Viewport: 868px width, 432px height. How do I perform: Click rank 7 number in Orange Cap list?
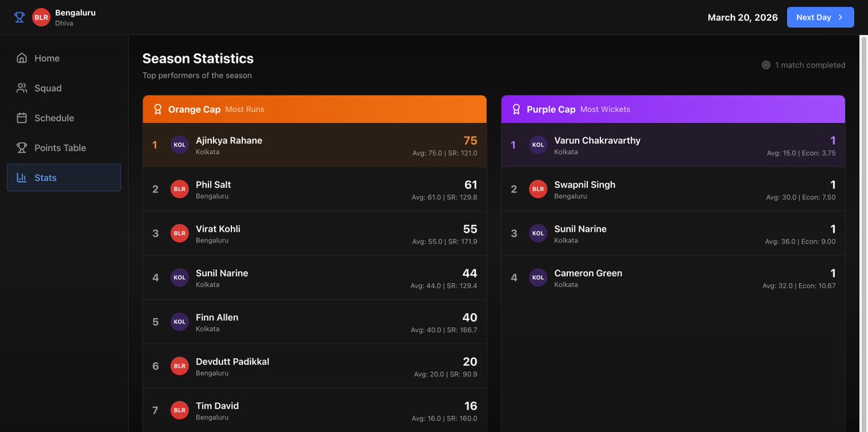(x=155, y=410)
